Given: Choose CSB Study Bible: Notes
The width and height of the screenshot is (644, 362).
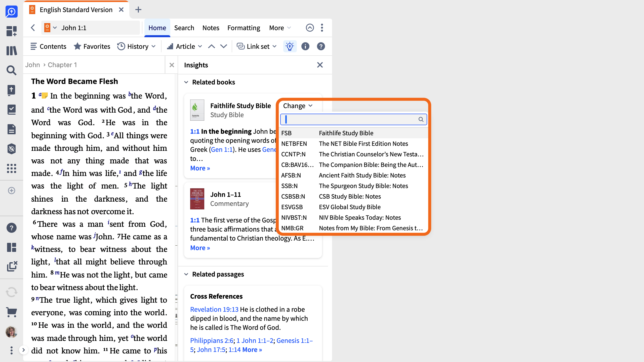Looking at the screenshot, I should [354, 196].
